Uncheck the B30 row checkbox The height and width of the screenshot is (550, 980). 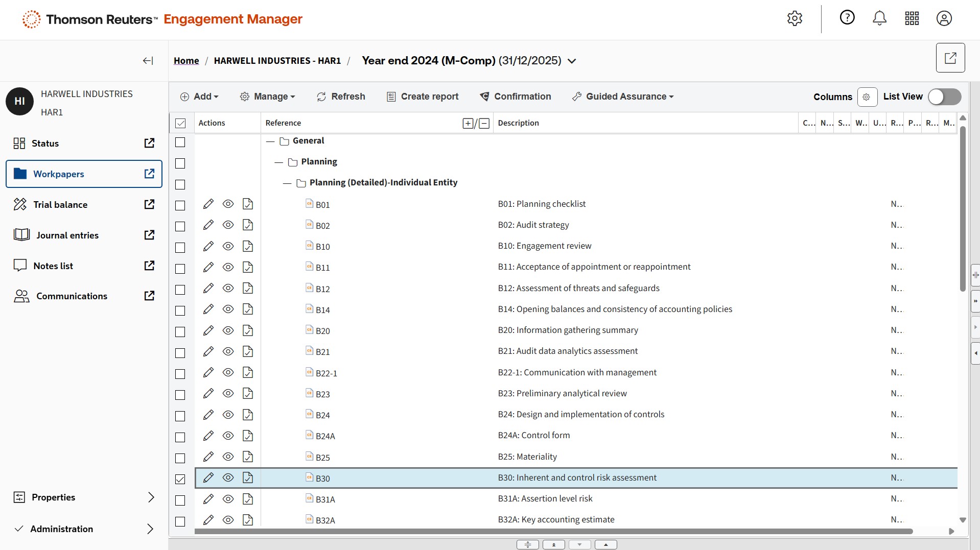coord(180,479)
